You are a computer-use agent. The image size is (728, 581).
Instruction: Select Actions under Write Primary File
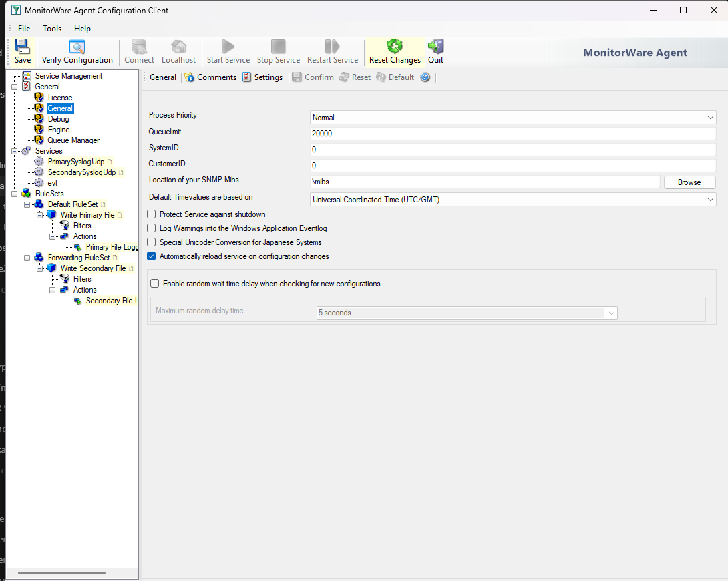[85, 236]
